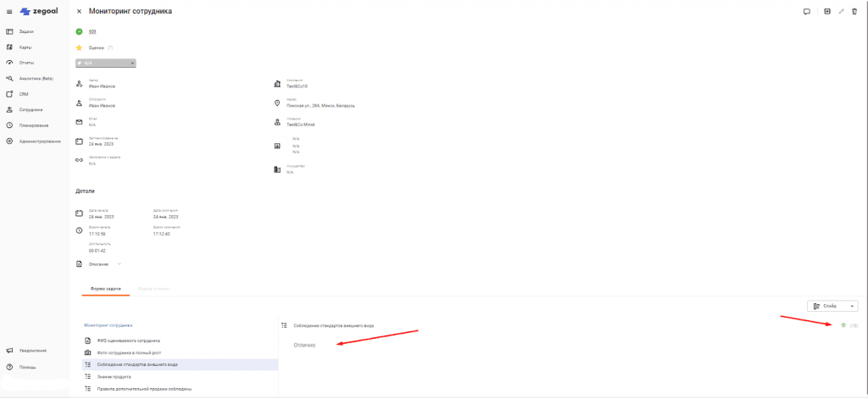Open Задачи in the sidebar
The height and width of the screenshot is (399, 868).
pos(26,31)
